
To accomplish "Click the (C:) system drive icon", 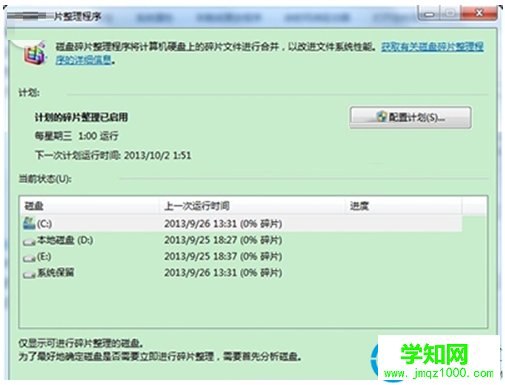I will [x=29, y=223].
